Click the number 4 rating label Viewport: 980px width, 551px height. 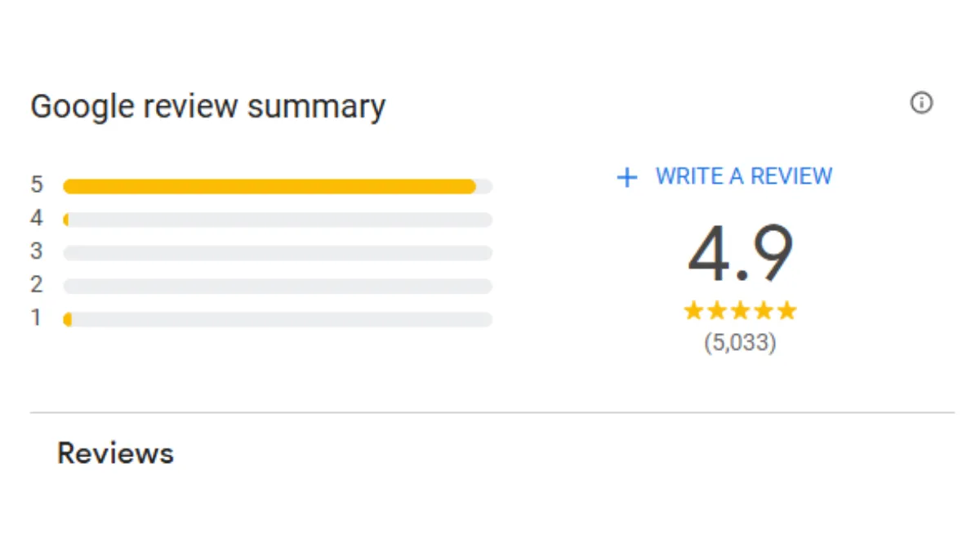coord(37,218)
